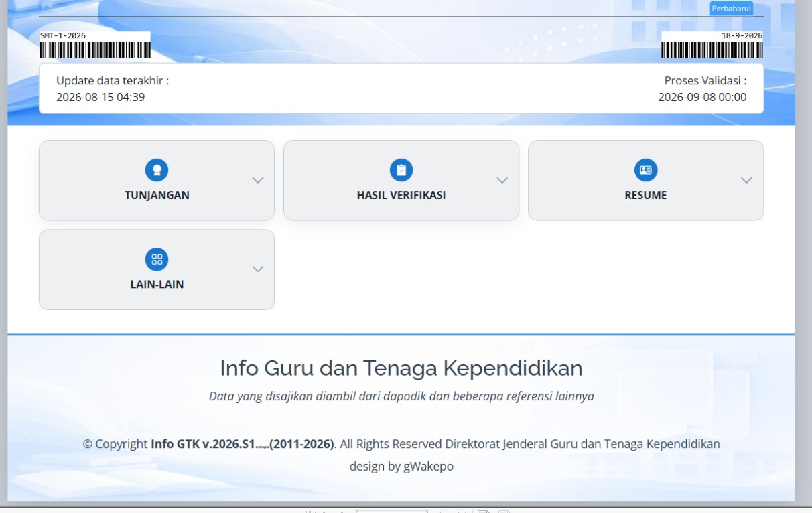Click the Tunjangan award ribbon icon
This screenshot has height=513, width=812.
(157, 170)
